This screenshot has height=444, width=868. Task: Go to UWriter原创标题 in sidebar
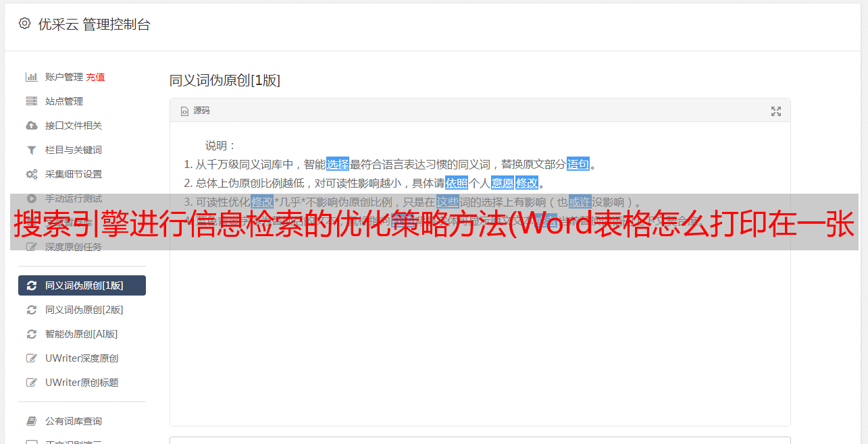[x=82, y=383]
